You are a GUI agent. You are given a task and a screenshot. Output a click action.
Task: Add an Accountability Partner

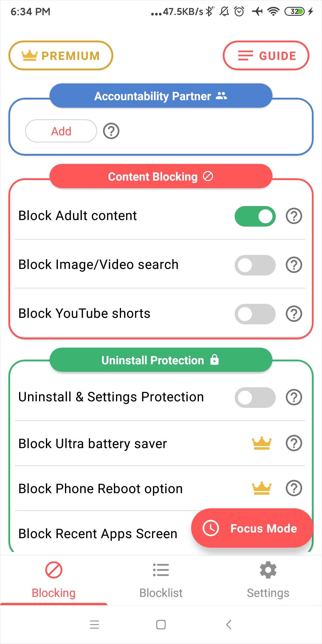[61, 131]
